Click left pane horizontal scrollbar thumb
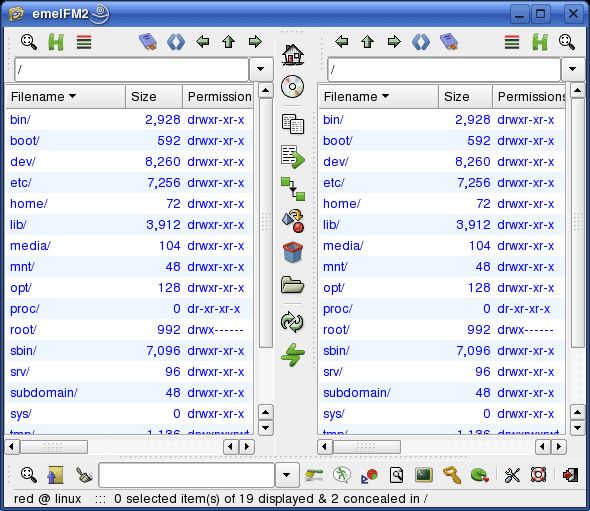590x511 pixels. pos(53,447)
